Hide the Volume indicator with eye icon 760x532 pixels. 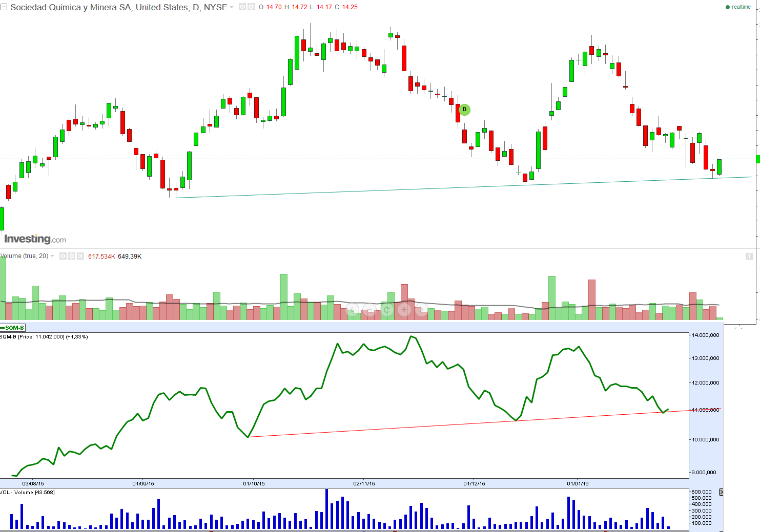(x=63, y=256)
